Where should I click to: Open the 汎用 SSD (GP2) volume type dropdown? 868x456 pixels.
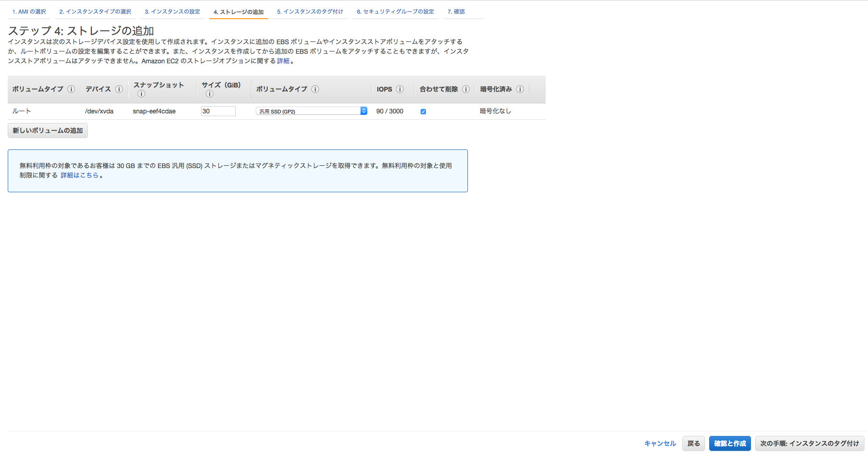[311, 111]
